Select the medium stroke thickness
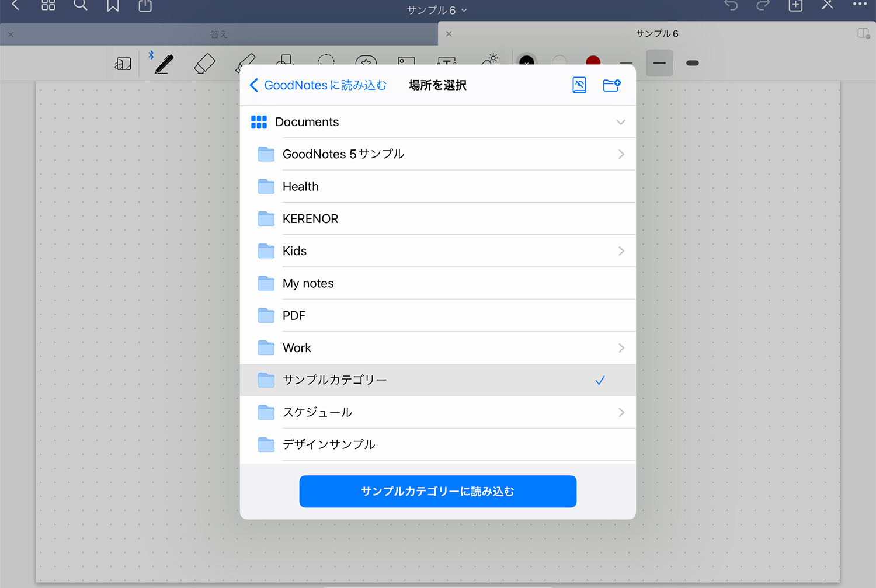876x588 pixels. [x=659, y=63]
